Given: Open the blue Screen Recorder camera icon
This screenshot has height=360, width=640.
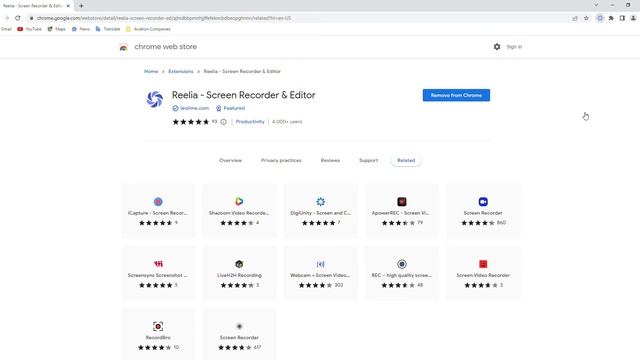Looking at the screenshot, I should point(483,201).
